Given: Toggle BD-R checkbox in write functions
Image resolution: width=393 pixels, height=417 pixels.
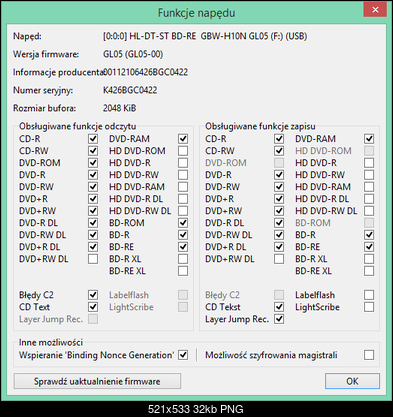Looking at the screenshot, I should pos(369,235).
